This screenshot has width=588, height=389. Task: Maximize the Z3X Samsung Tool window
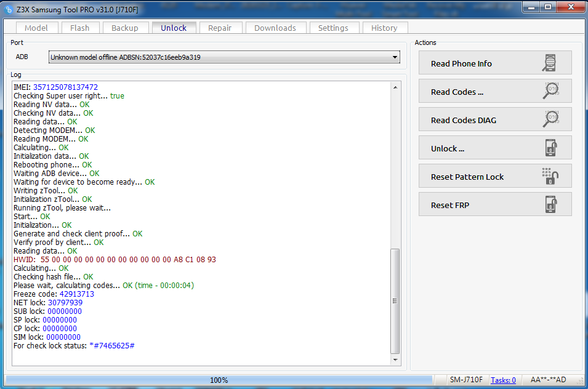(548, 7)
